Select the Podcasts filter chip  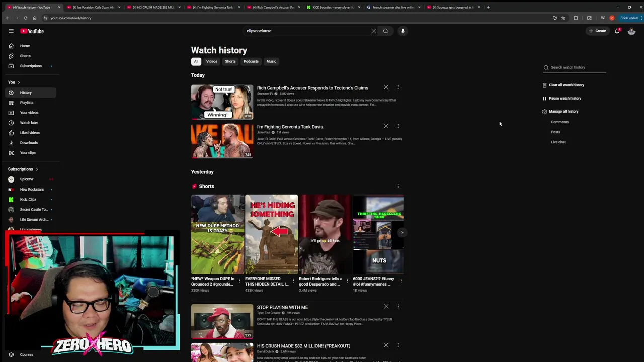click(x=251, y=61)
